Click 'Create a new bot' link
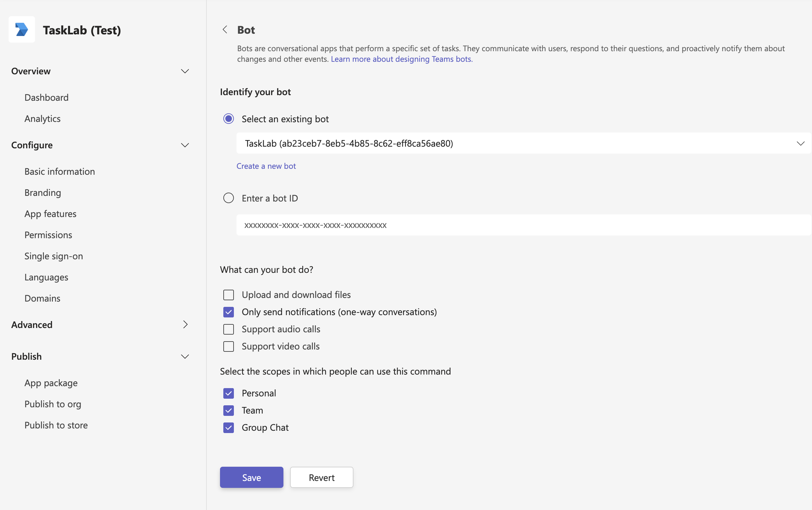The width and height of the screenshot is (812, 510). click(x=266, y=166)
